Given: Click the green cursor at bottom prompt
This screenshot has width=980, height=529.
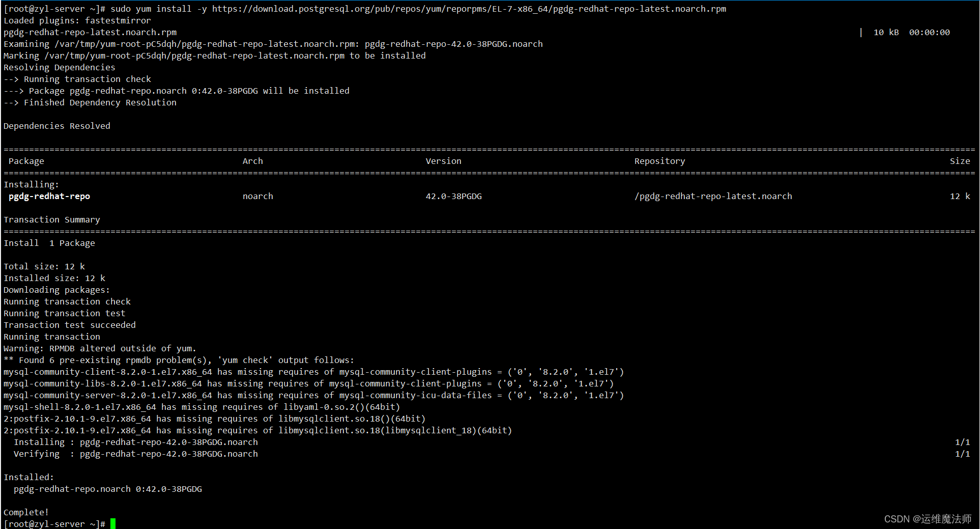Looking at the screenshot, I should coord(113,523).
